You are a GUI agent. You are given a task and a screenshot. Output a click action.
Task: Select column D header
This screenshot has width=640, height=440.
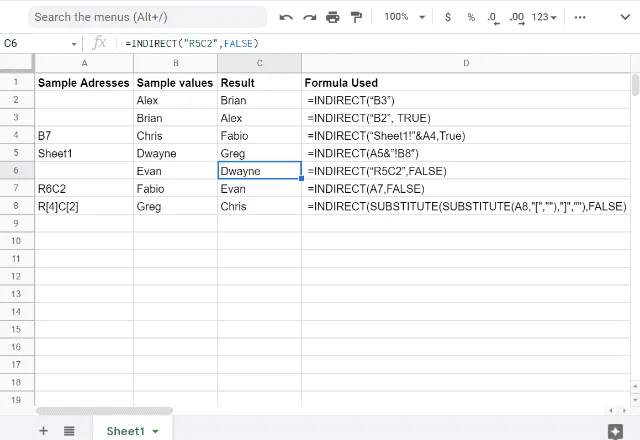coord(466,63)
